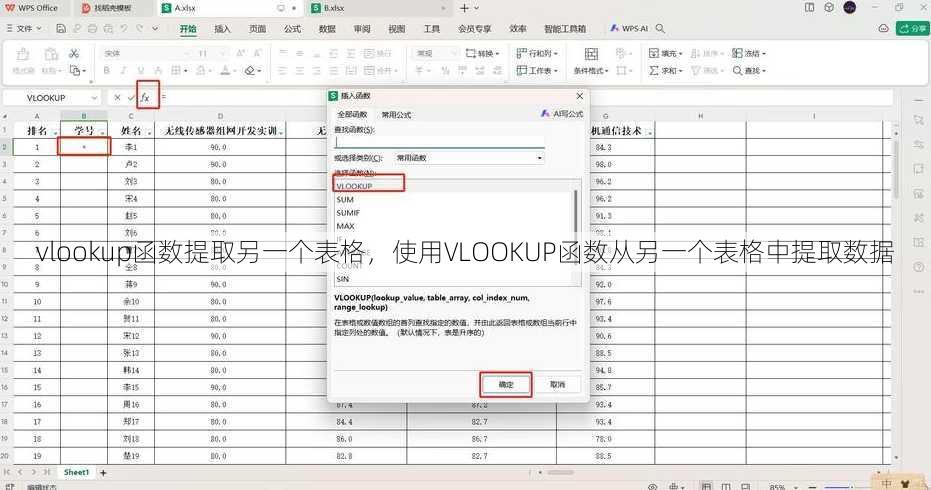
Task: Click the formula bar cancel X icon
Action: (x=117, y=97)
